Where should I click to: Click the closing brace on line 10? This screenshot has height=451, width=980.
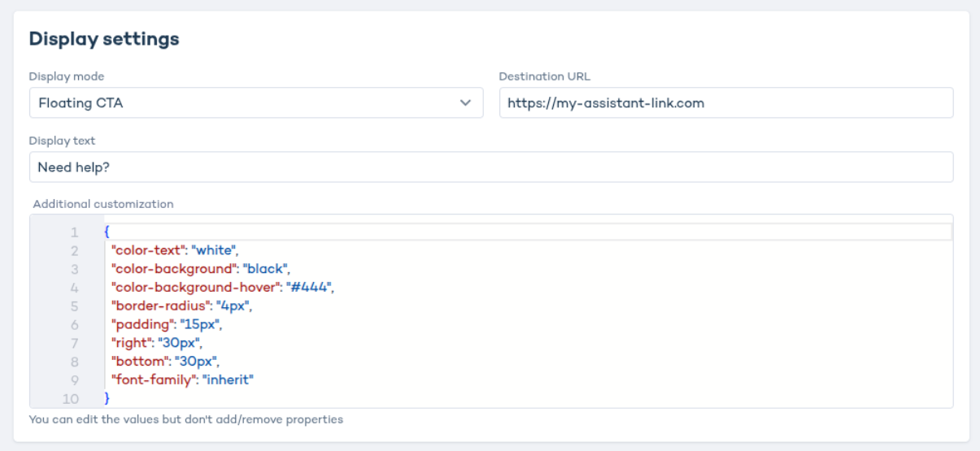point(107,398)
